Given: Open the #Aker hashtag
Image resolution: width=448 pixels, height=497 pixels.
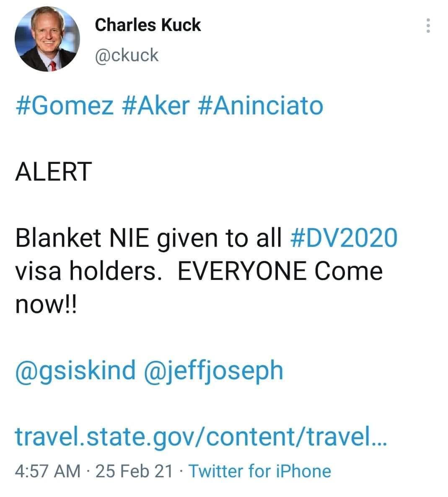Looking at the screenshot, I should [x=155, y=106].
